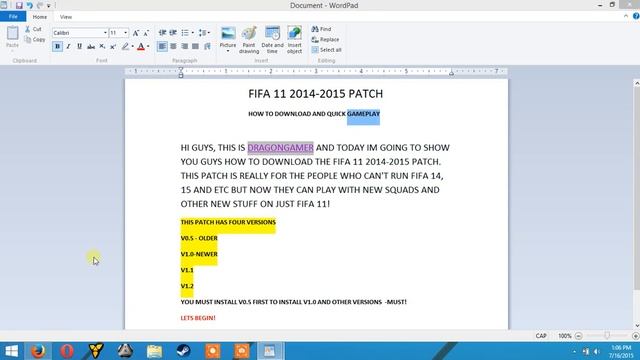Click the right indent marker on ruler

click(451, 73)
